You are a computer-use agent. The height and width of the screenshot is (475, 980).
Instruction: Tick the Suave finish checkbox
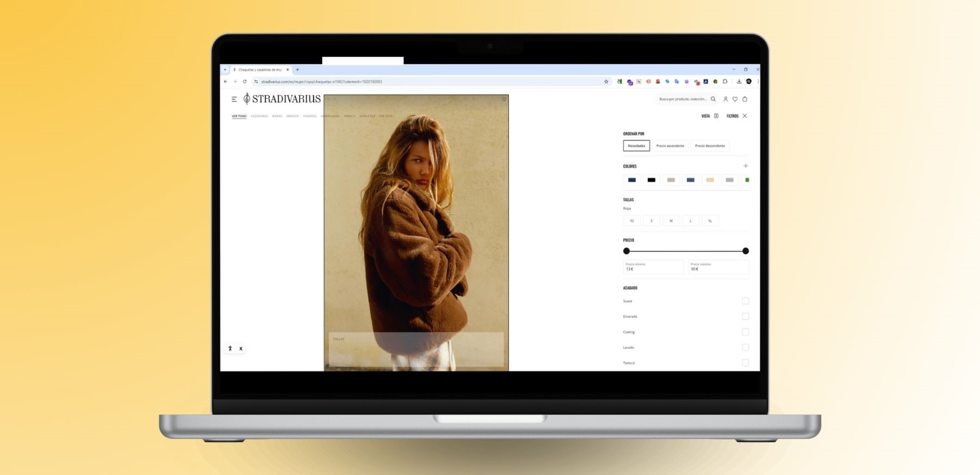(745, 301)
